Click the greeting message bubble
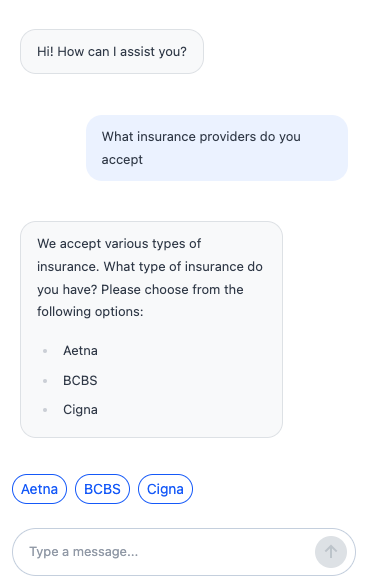 click(x=112, y=52)
